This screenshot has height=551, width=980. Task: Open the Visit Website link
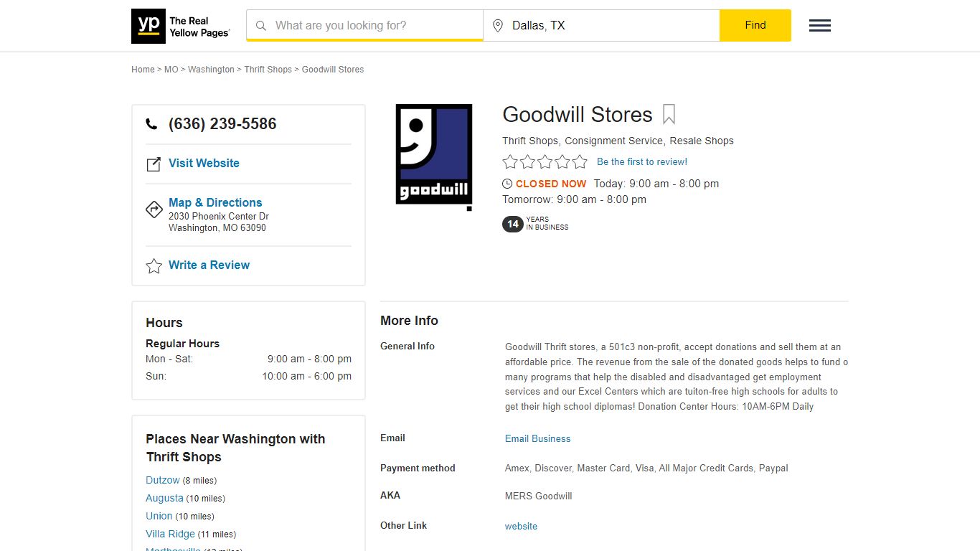[x=204, y=163]
